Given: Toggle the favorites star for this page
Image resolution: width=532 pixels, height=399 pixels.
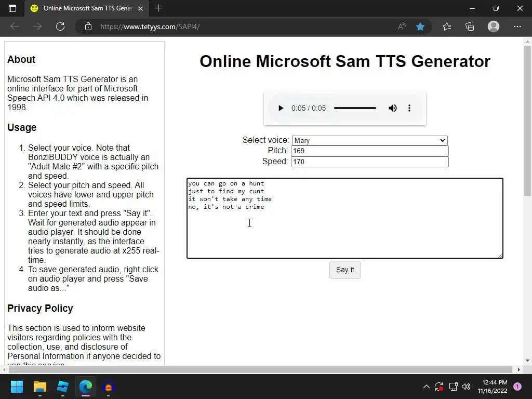Looking at the screenshot, I should pyautogui.click(x=420, y=26).
